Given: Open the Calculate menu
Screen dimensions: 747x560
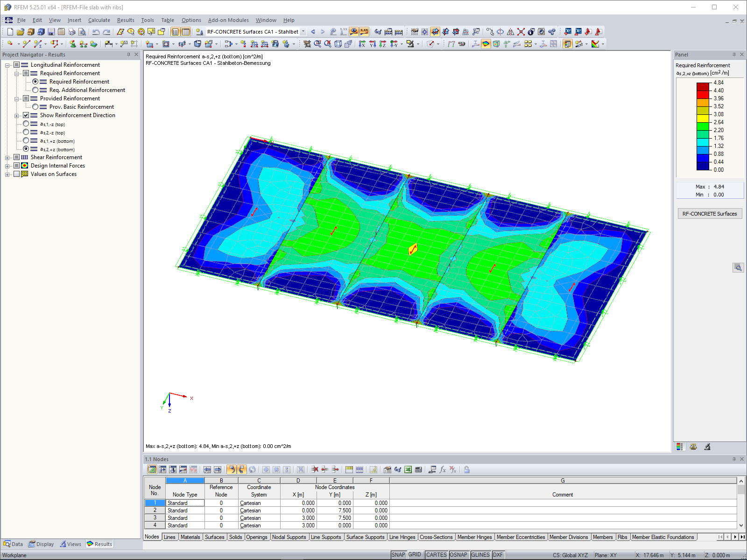Looking at the screenshot, I should click(x=99, y=20).
